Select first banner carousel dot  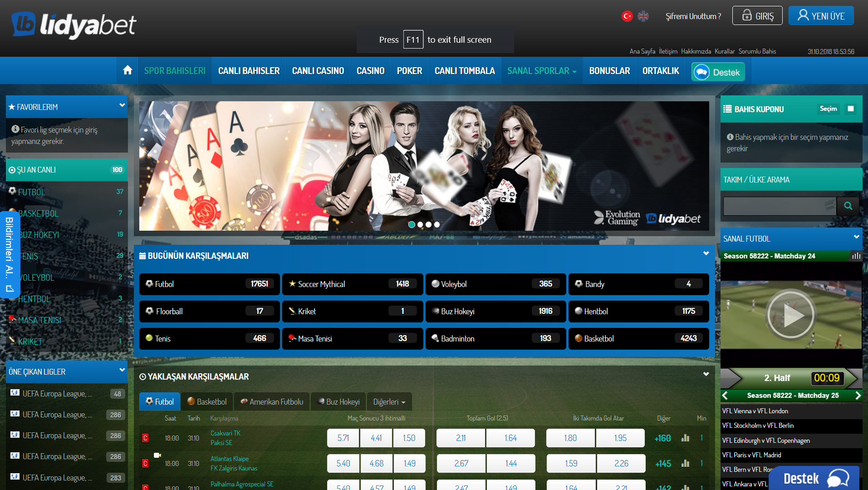(412, 224)
